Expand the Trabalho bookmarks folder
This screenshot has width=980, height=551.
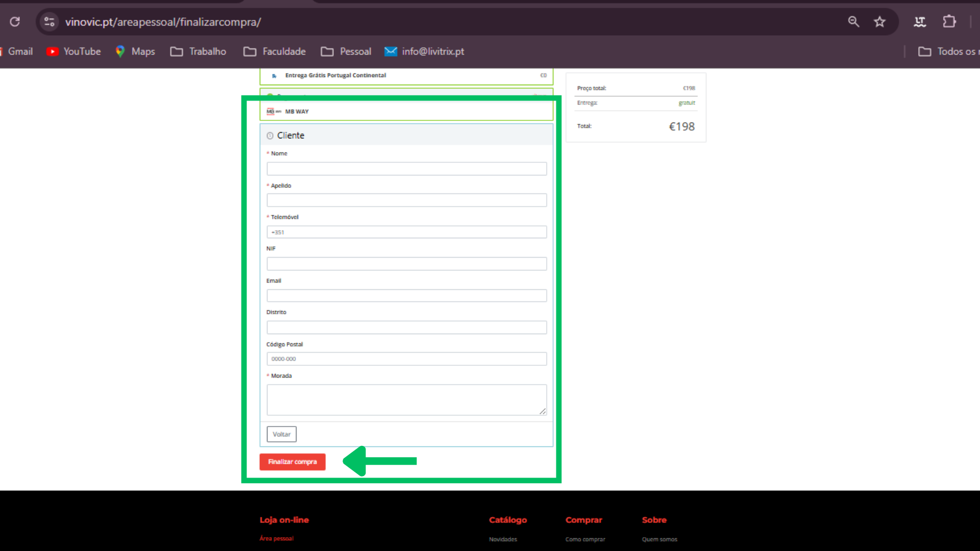pos(199,52)
